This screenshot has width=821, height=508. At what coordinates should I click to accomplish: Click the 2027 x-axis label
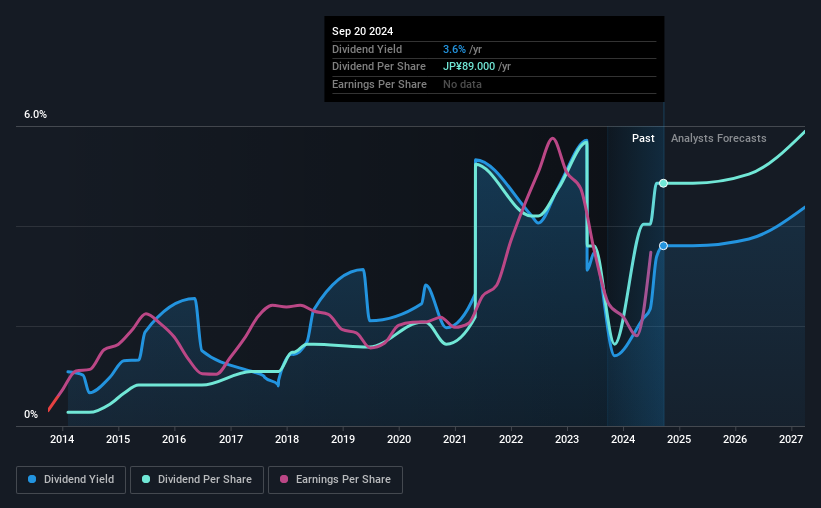click(791, 439)
